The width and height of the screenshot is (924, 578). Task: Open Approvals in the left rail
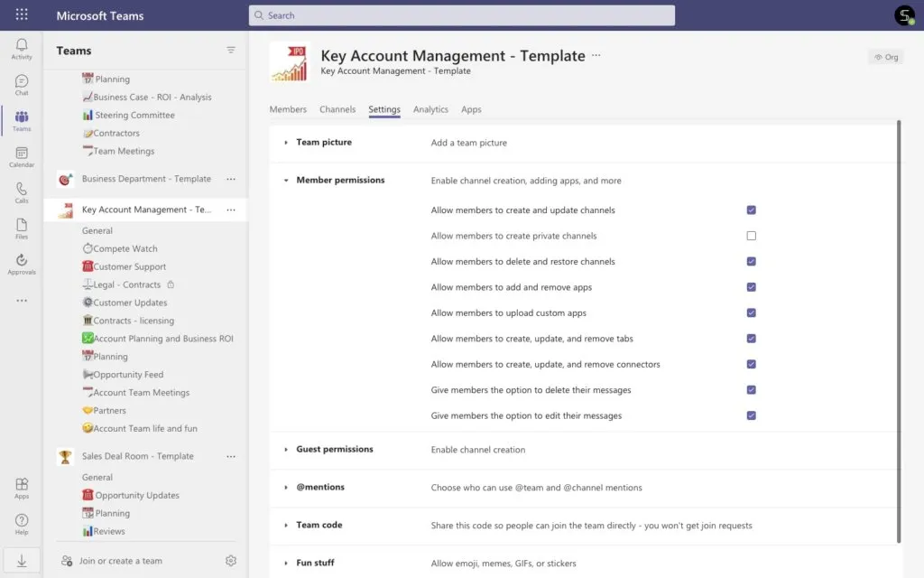[22, 265]
